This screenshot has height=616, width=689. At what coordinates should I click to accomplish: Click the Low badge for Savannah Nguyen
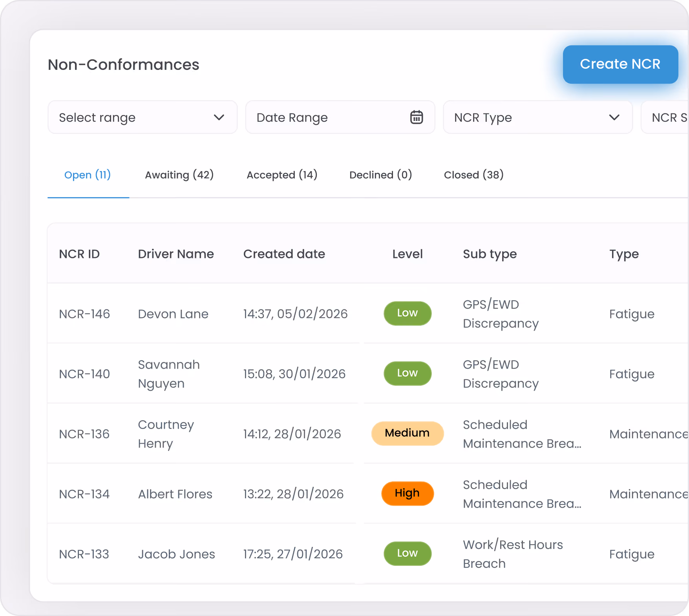[x=408, y=373]
